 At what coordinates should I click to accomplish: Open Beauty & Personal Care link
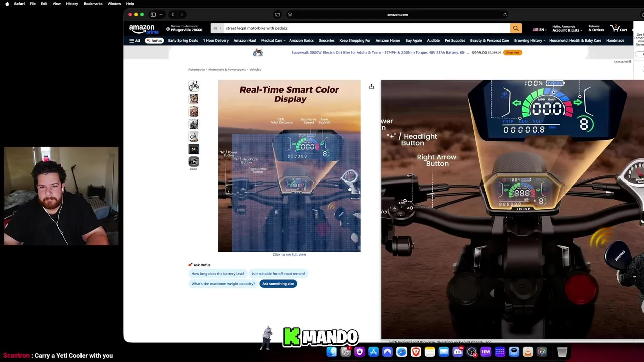(490, 41)
